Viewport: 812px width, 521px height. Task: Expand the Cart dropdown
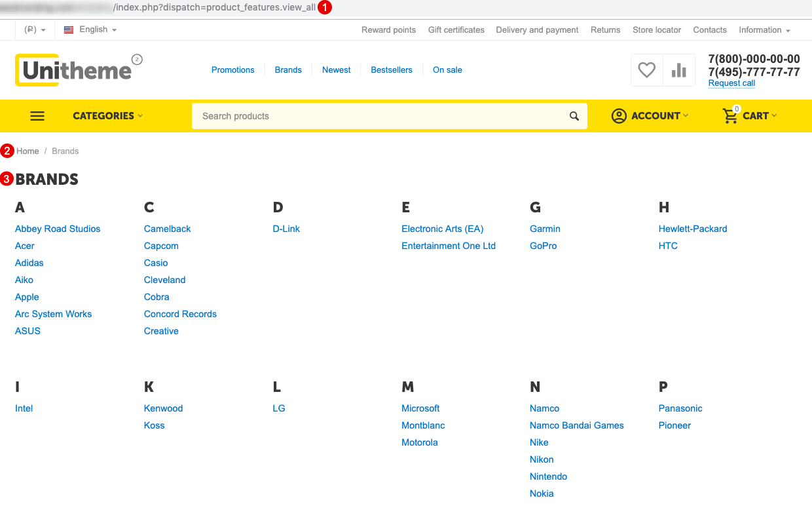pos(760,116)
